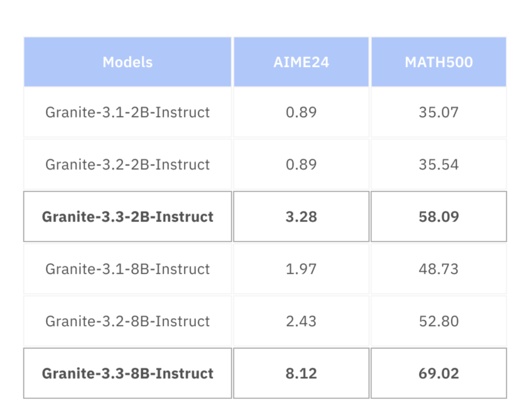Select the MATH500 column header
Screen dimensions: 532x414
pyautogui.click(x=438, y=62)
